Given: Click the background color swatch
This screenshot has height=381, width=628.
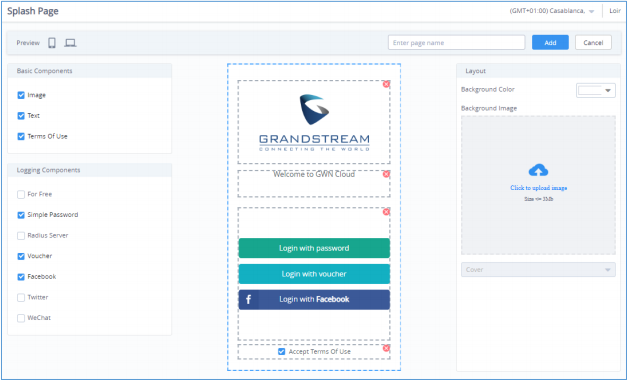Looking at the screenshot, I should 590,91.
